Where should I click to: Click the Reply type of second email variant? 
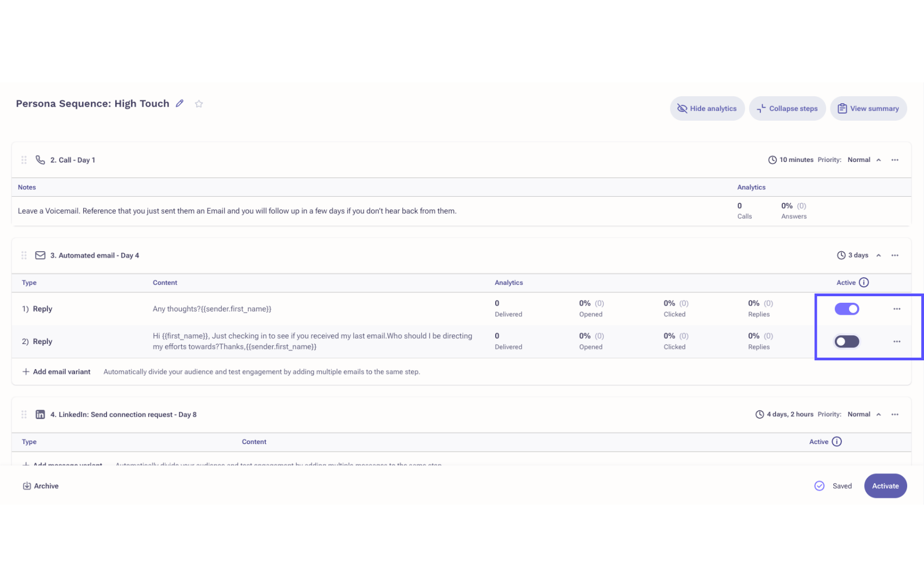(x=42, y=341)
